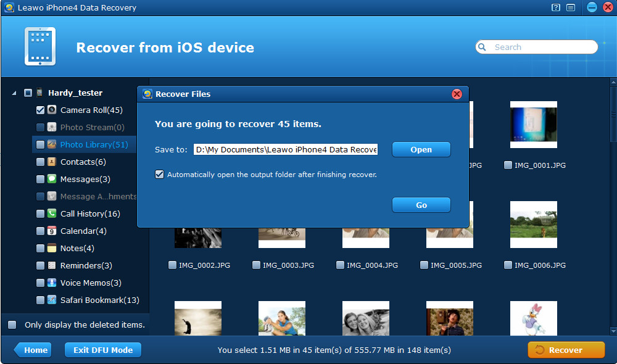Viewport: 617px width, 364px height.
Task: Click the Voice Memos microphone icon
Action: pyautogui.click(x=52, y=283)
